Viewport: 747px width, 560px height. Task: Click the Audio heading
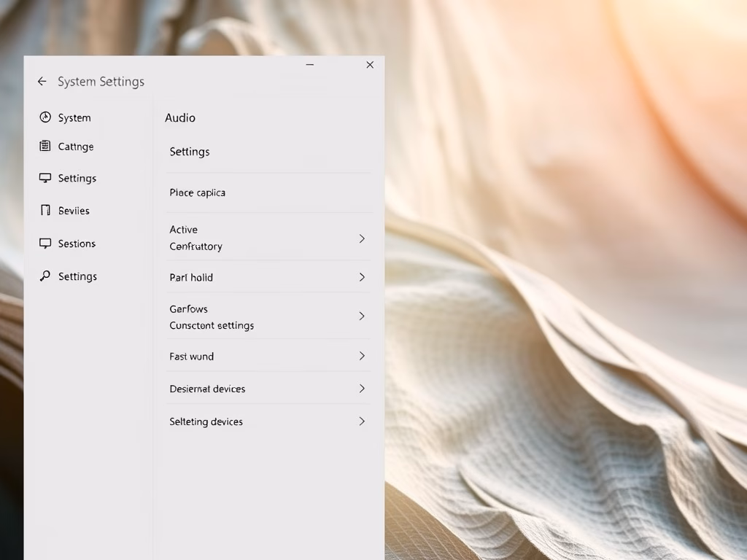[x=180, y=117]
